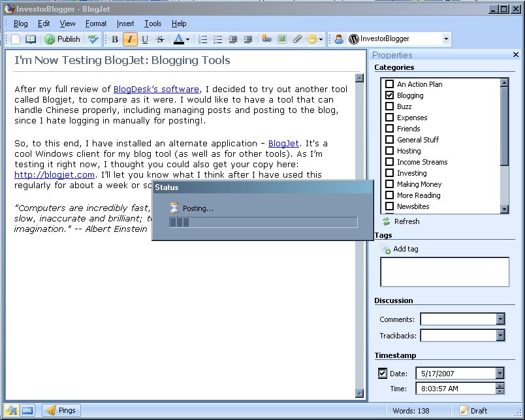This screenshot has width=525, height=420.
Task: Refresh the categories list
Action: click(x=401, y=221)
